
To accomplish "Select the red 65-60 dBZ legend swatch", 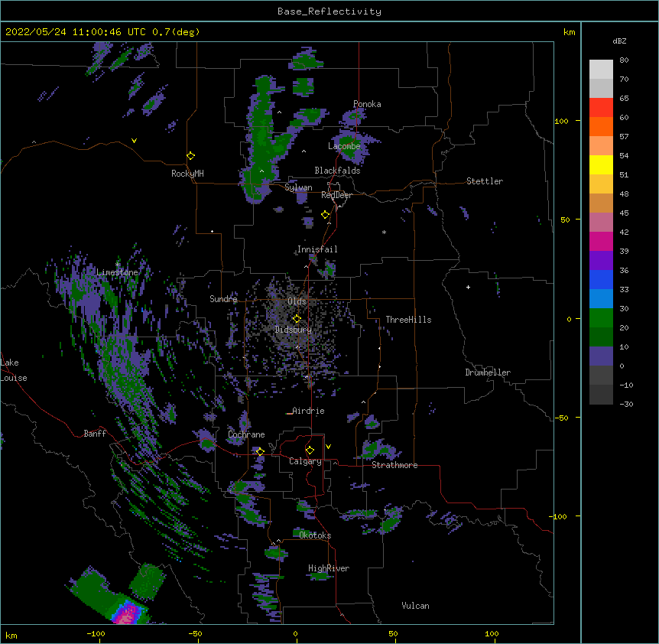I will 601,108.
